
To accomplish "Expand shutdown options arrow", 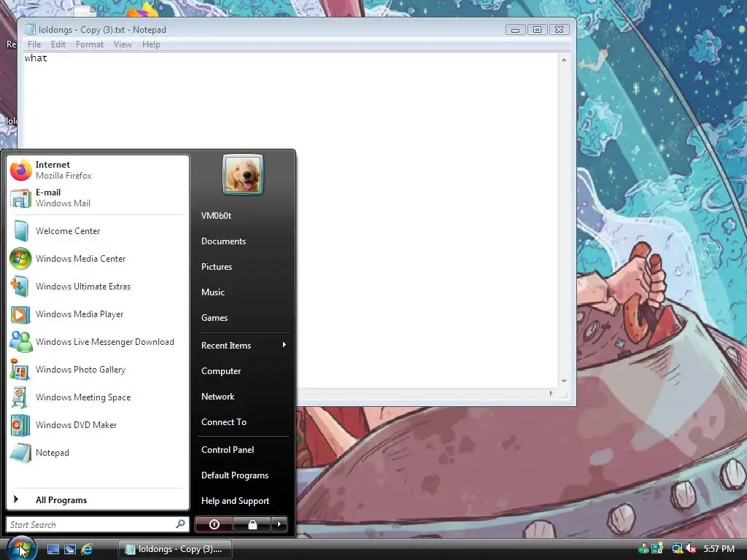I will pyautogui.click(x=279, y=524).
